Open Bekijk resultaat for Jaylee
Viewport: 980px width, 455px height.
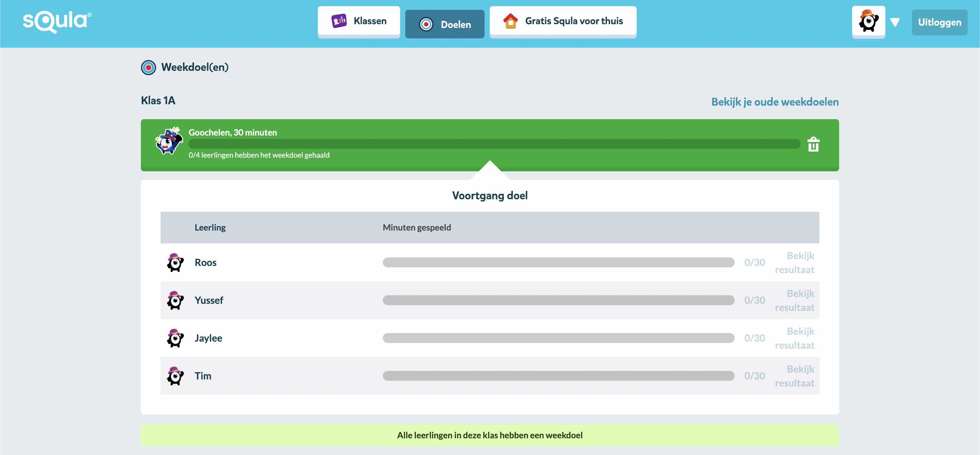pyautogui.click(x=795, y=338)
